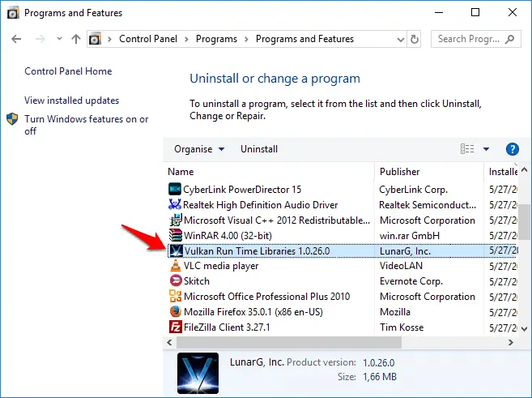Sort by the Installed On column header
This screenshot has height=398, width=532.
tap(501, 172)
